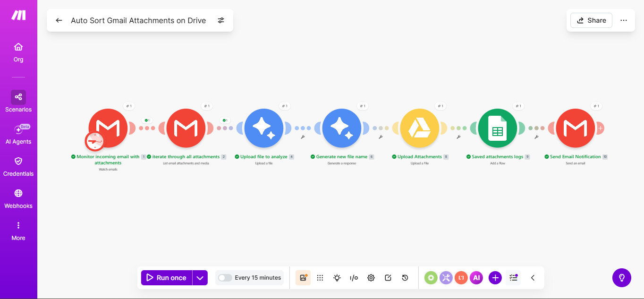Go back using the arrow beside the scenario title
This screenshot has height=299, width=644.
pos(59,20)
